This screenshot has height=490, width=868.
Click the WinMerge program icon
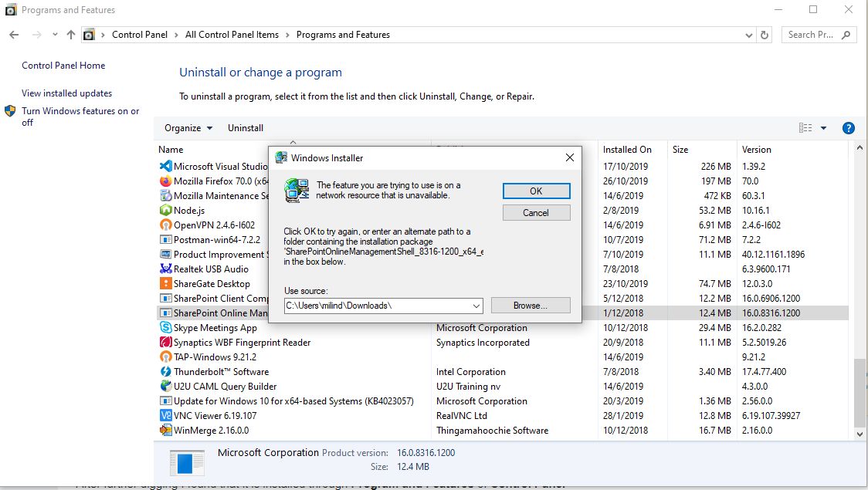click(x=165, y=430)
